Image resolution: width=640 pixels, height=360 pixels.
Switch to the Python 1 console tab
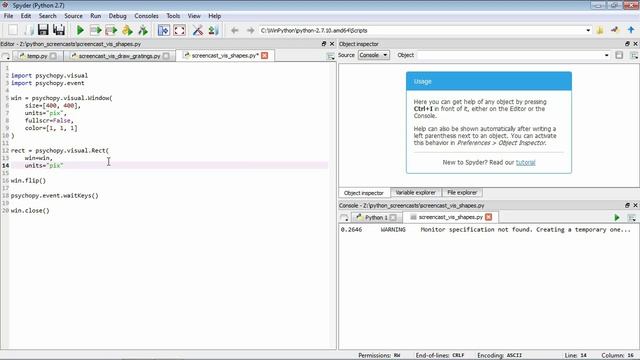click(376, 218)
